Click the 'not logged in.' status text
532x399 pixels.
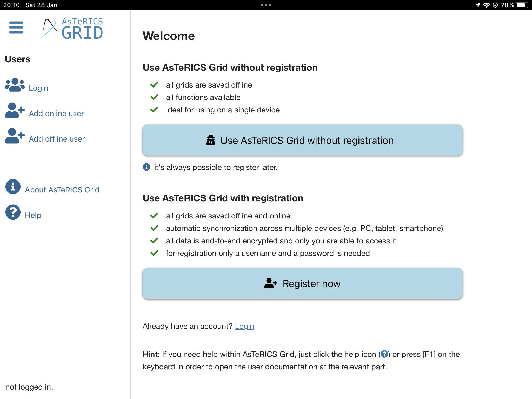point(29,387)
